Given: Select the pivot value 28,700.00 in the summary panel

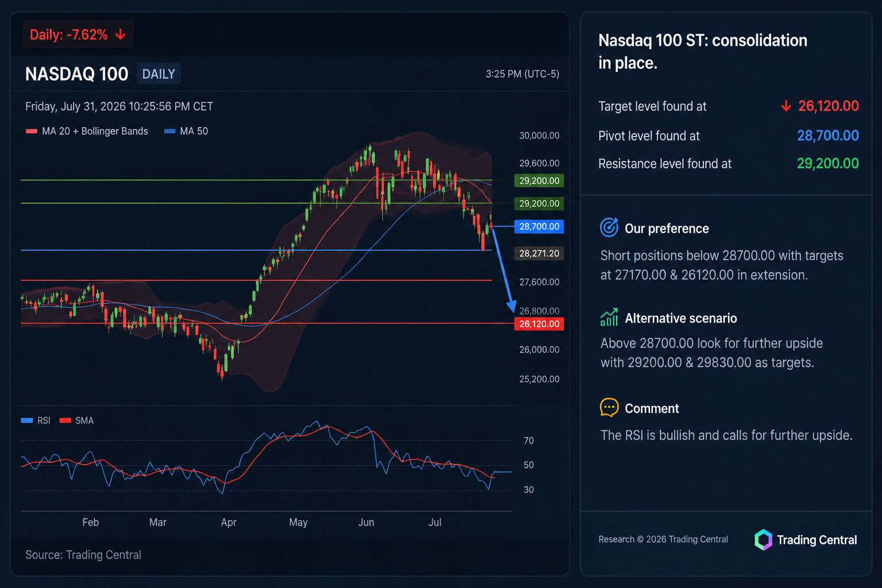Looking at the screenshot, I should click(x=828, y=136).
